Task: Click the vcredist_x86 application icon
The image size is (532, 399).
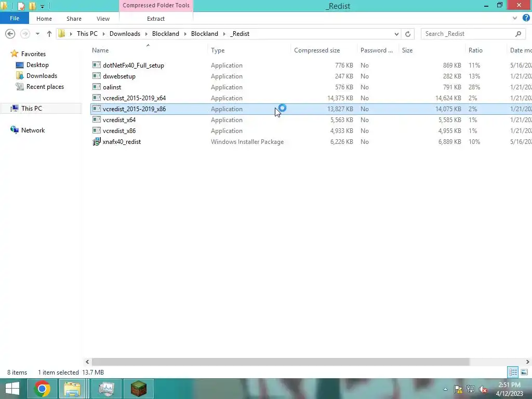Action: coord(97,130)
